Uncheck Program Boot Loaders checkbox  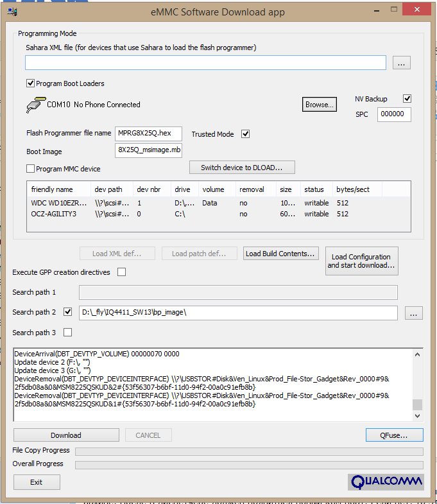30,83
